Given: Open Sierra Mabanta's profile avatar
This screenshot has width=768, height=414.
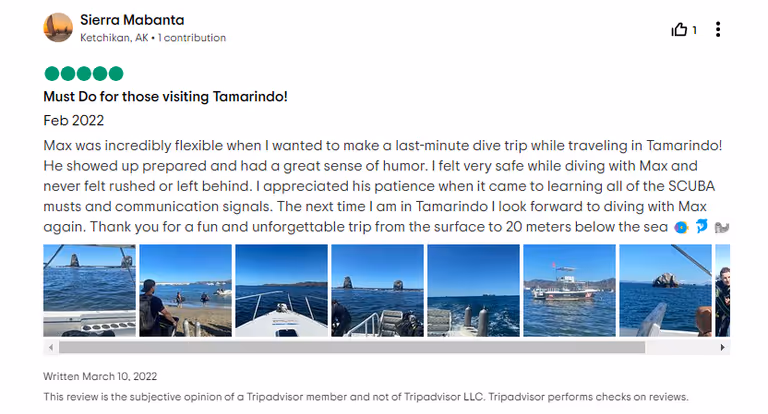Looking at the screenshot, I should click(58, 28).
